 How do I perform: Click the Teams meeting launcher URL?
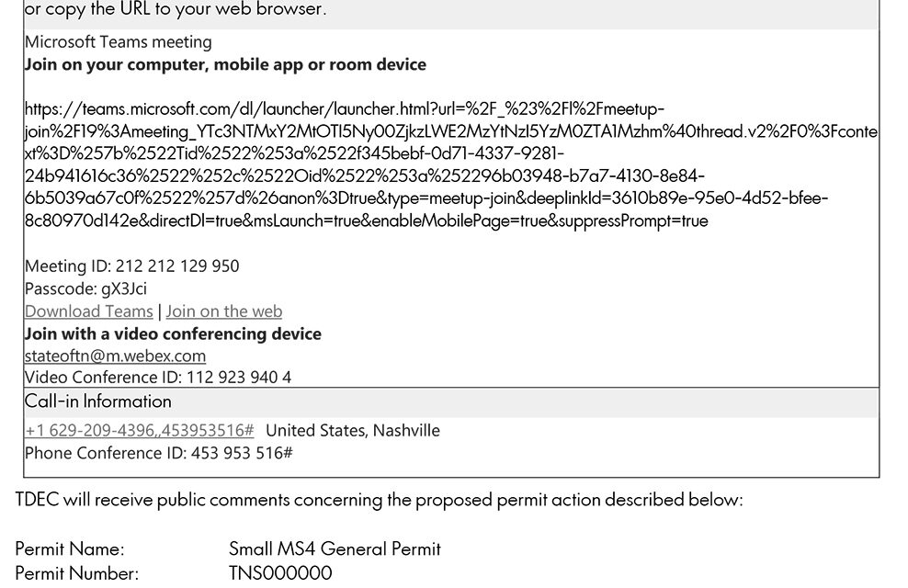point(450,165)
